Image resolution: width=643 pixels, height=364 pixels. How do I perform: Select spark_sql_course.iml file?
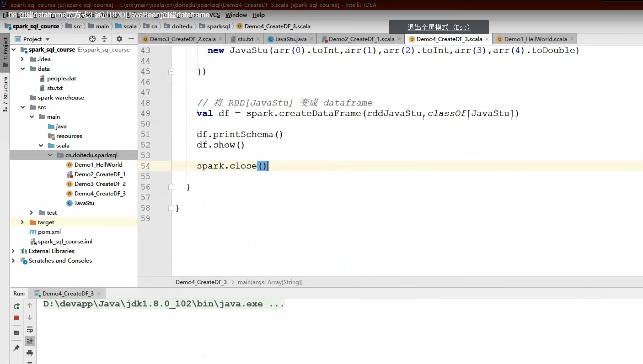click(65, 242)
